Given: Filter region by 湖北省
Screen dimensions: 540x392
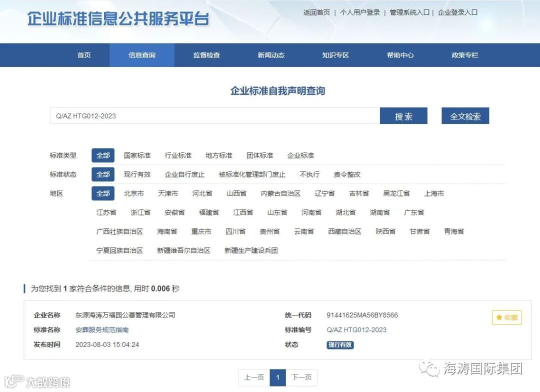Looking at the screenshot, I should point(345,212).
